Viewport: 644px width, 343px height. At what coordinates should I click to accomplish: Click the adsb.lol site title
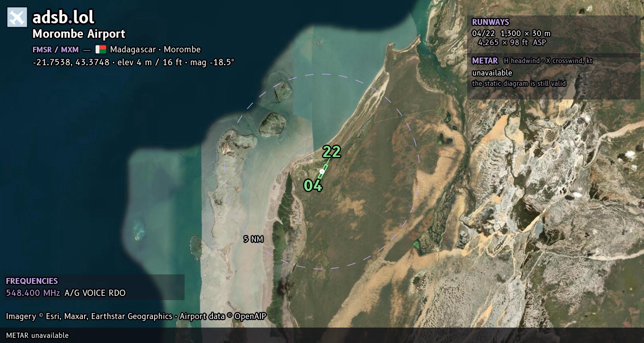coord(63,18)
